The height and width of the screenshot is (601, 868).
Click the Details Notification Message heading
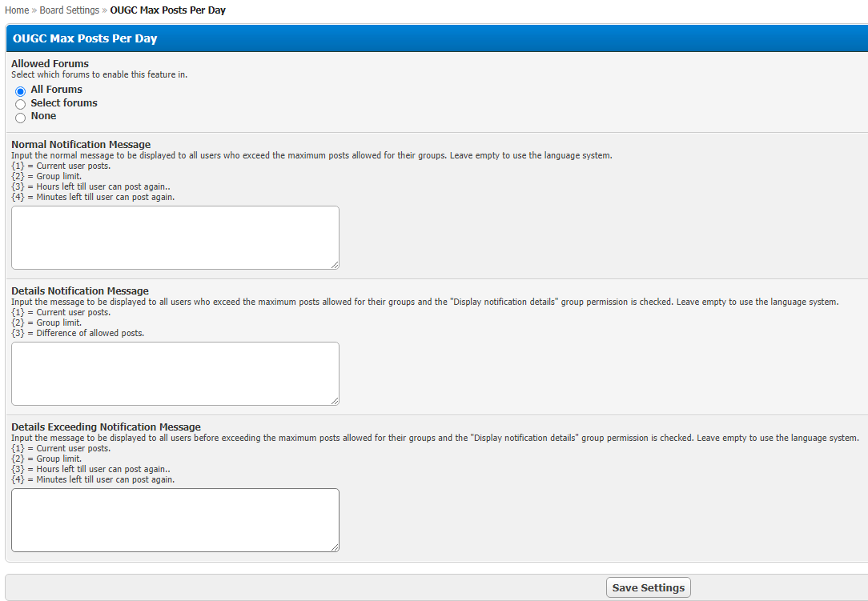[x=80, y=290]
